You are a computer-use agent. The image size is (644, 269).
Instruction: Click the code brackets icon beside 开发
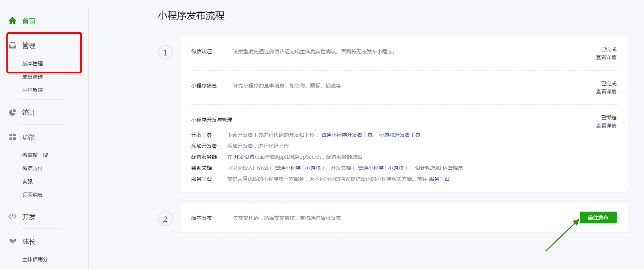[12, 216]
